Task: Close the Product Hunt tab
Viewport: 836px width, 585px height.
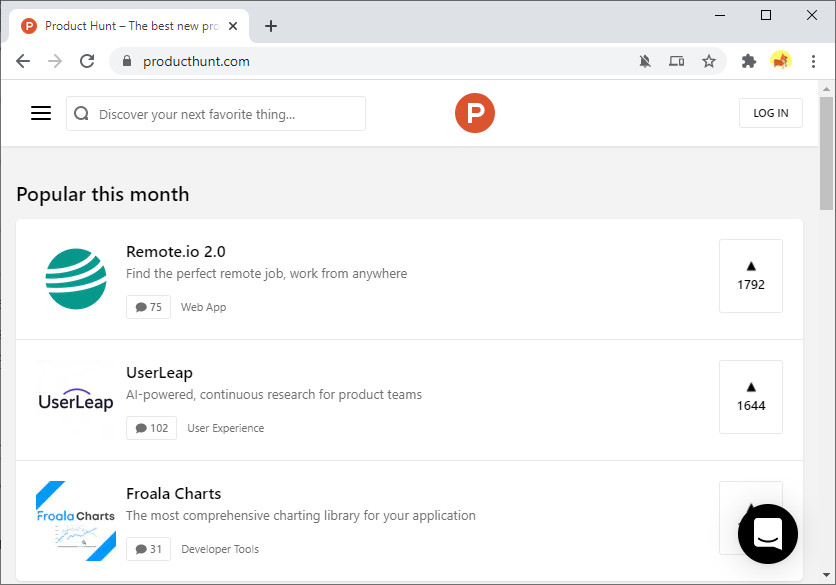Action: [233, 26]
